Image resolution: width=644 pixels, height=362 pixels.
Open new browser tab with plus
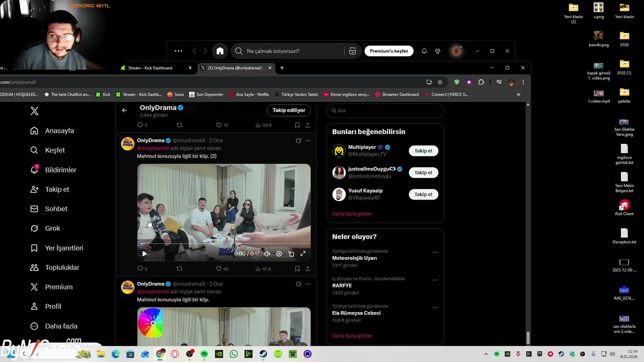pyautogui.click(x=282, y=68)
